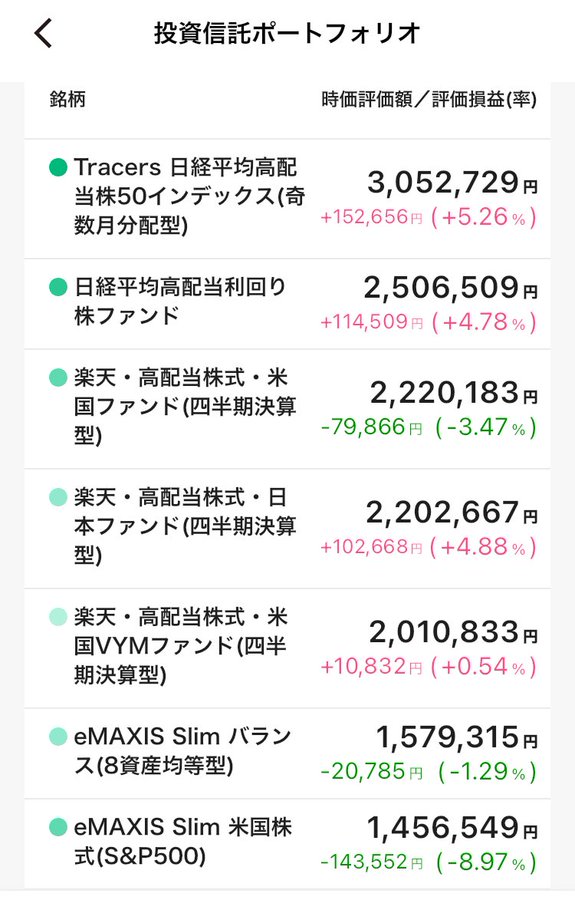This screenshot has height=900, width=575.
Task: Open 楽天・高配当株式・米国ファンド(四半期決算型)
Action: click(x=287, y=409)
